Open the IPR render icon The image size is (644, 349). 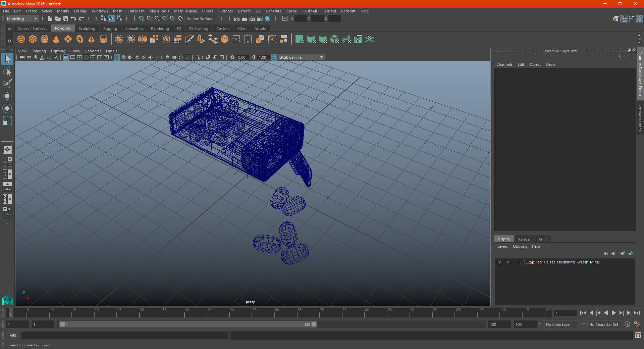[252, 19]
